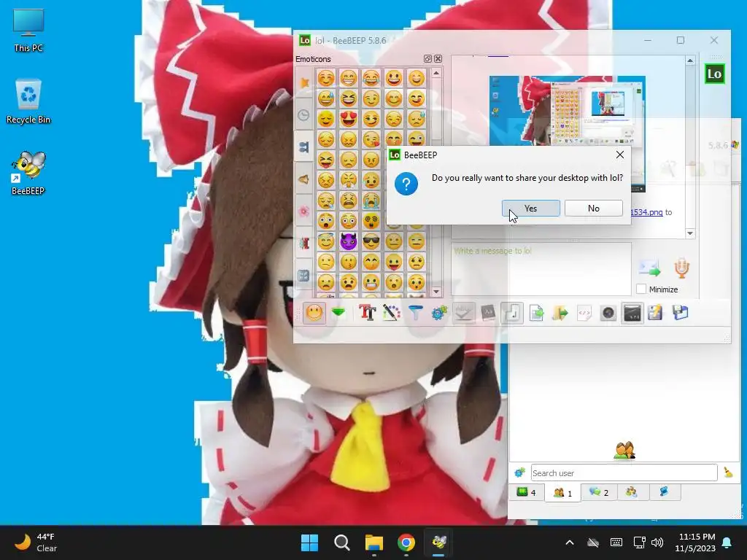This screenshot has height=560, width=747.
Task: Switch to the groups tab
Action: tap(632, 492)
